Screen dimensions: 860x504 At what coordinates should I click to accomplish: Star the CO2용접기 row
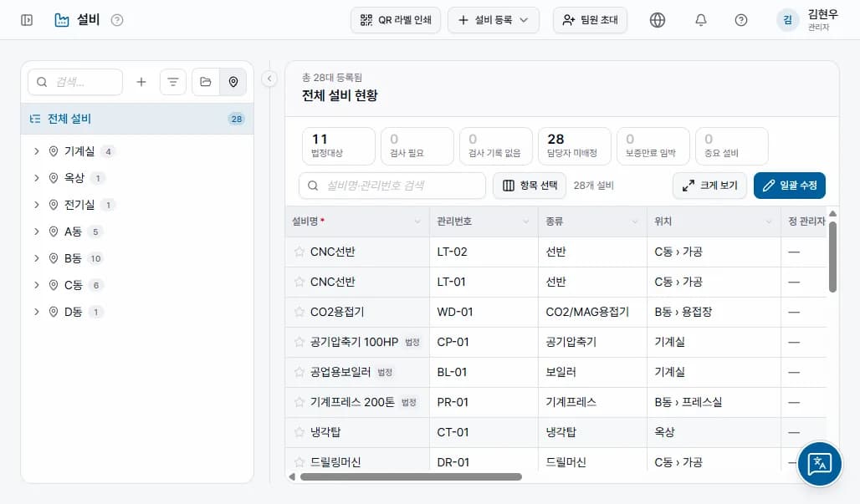pyautogui.click(x=299, y=312)
